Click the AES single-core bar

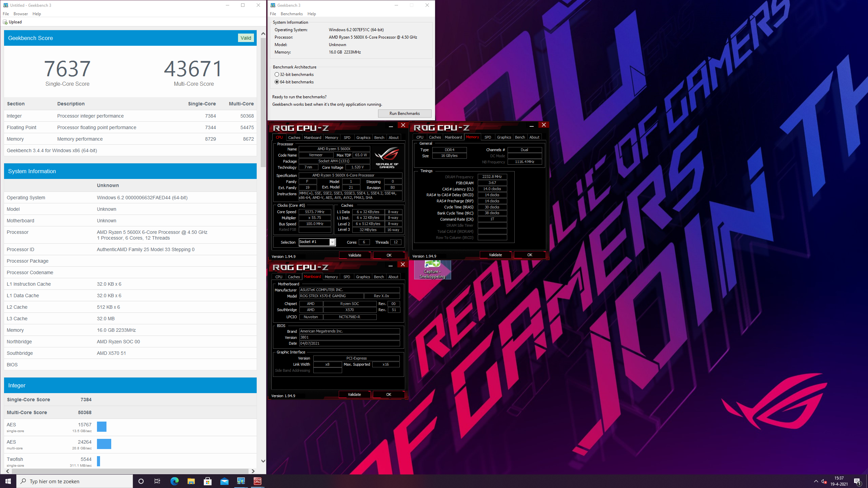pos(102,427)
